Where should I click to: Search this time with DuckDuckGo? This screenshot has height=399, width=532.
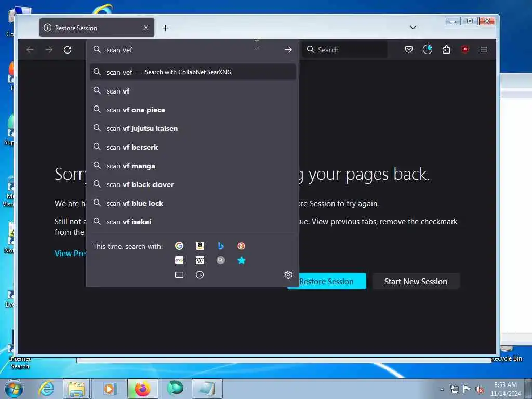click(x=241, y=246)
